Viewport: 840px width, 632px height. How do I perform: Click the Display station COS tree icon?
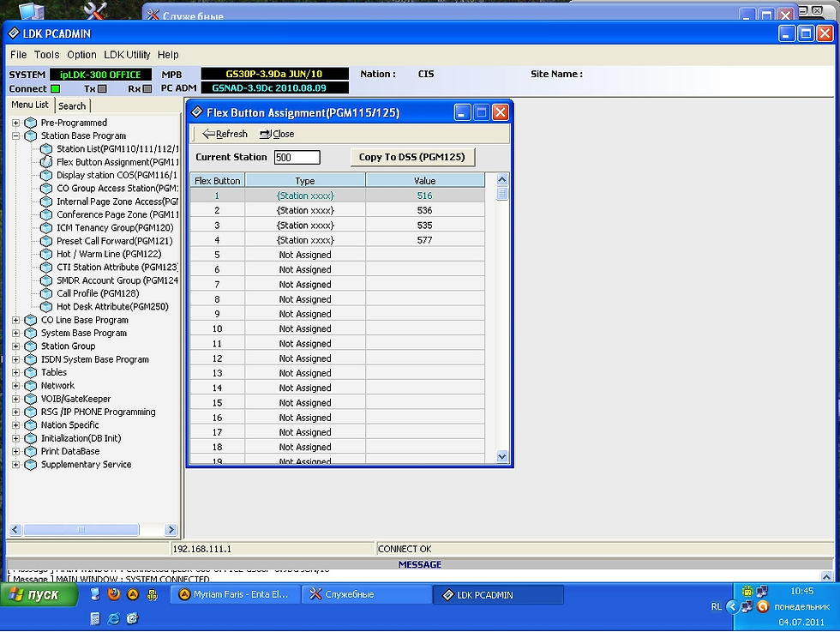46,175
